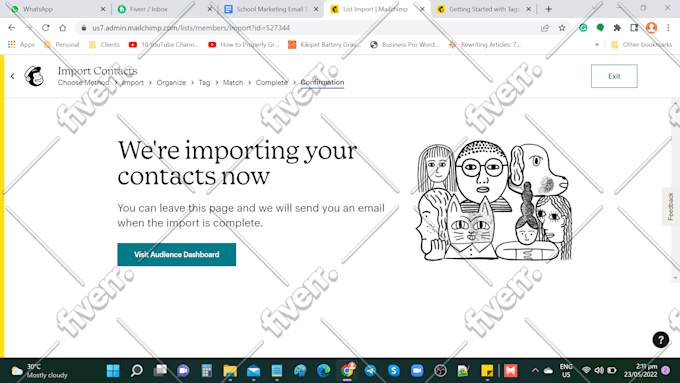The image size is (680, 383).
Task: Open the Chrome three-dot menu
Action: [x=668, y=28]
